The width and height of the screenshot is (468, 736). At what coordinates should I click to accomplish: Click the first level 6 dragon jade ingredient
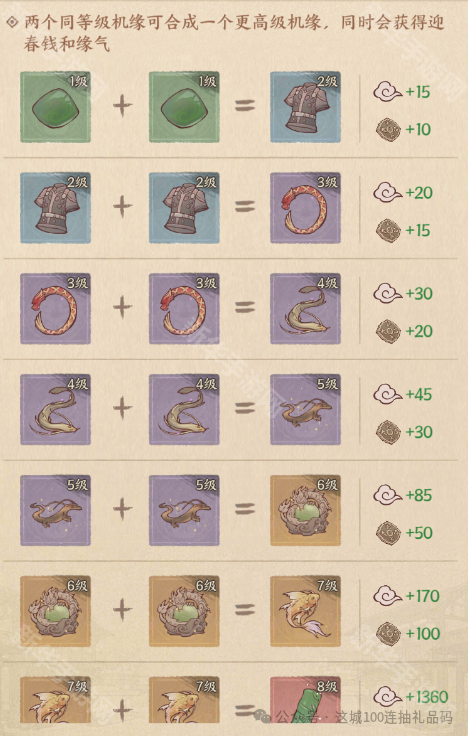(x=55, y=611)
